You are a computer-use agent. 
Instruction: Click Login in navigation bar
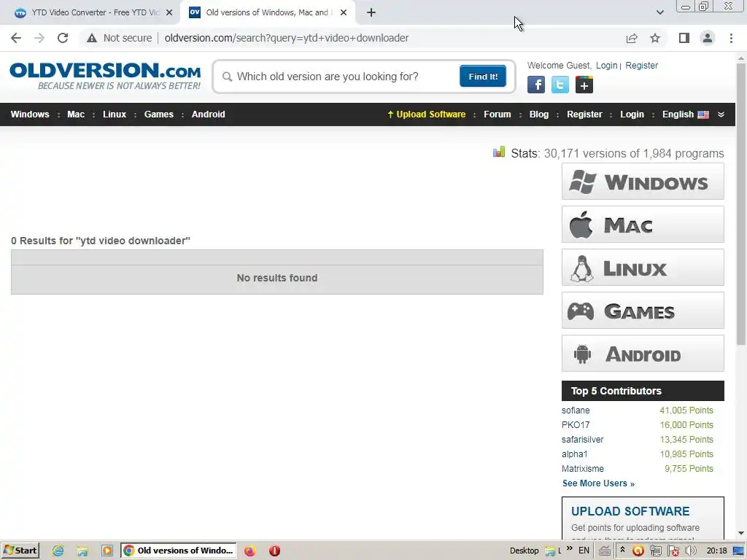632,114
